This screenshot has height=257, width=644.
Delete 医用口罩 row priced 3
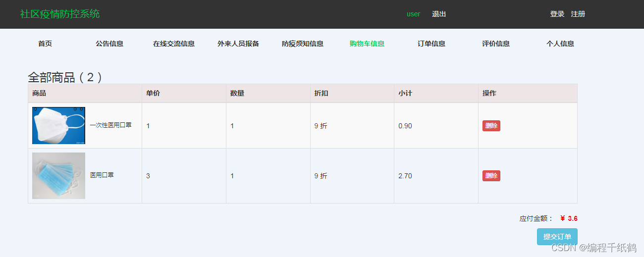click(491, 176)
